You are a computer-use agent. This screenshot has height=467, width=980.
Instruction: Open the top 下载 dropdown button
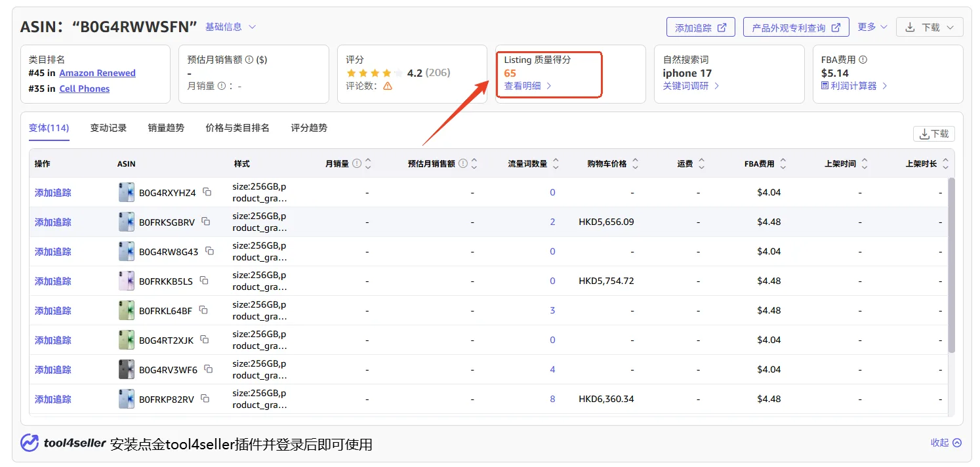929,27
